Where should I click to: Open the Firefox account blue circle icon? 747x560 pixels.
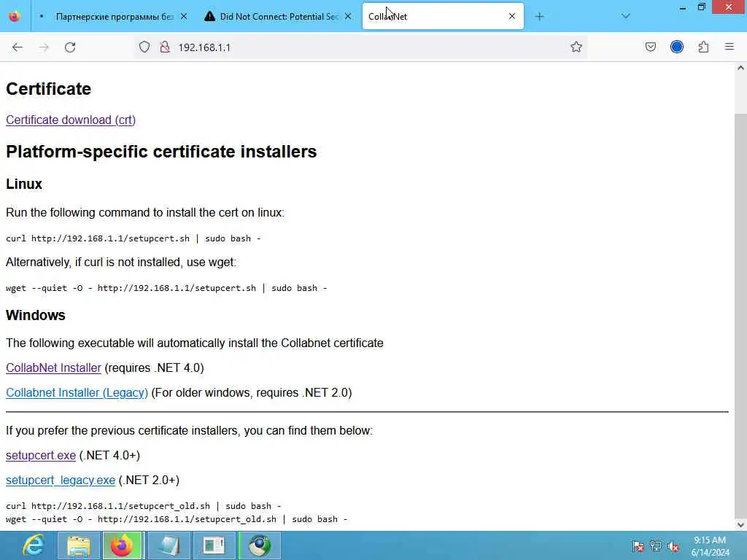[677, 47]
